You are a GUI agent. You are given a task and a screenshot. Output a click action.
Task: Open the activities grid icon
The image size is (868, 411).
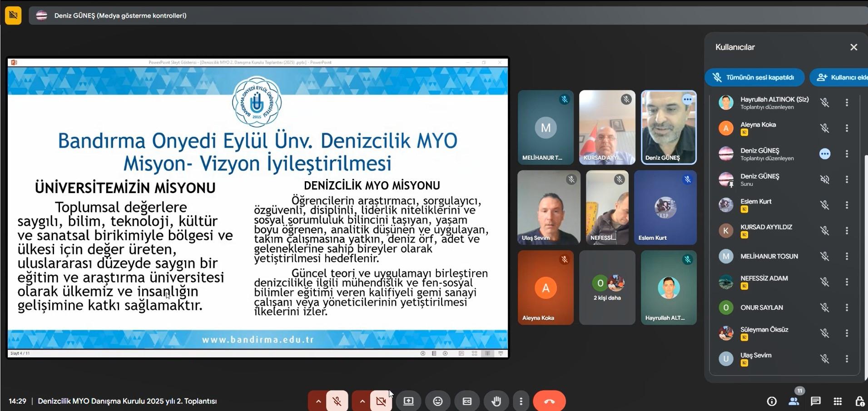[x=838, y=401]
